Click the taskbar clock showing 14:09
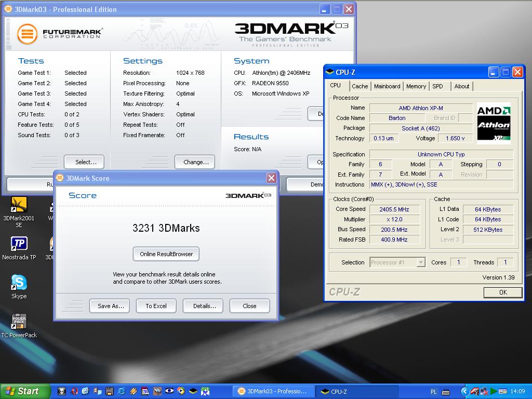The image size is (532, 399). coord(518,392)
